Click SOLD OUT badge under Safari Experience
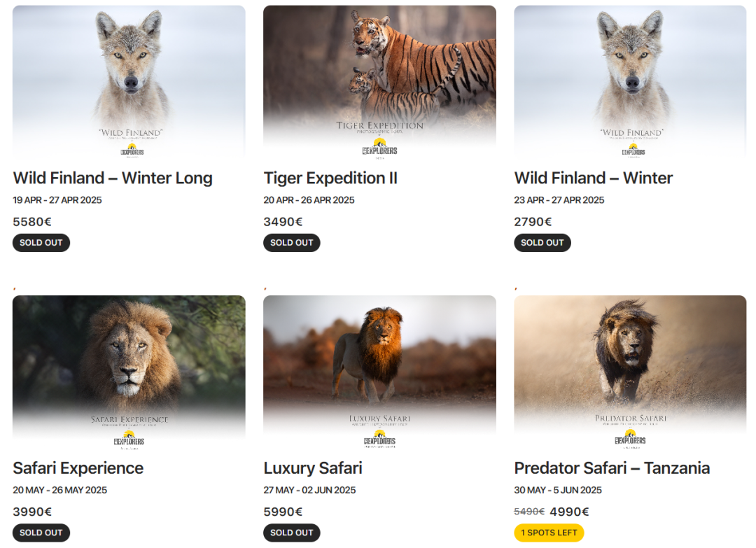This screenshot has width=756, height=548. [41, 533]
